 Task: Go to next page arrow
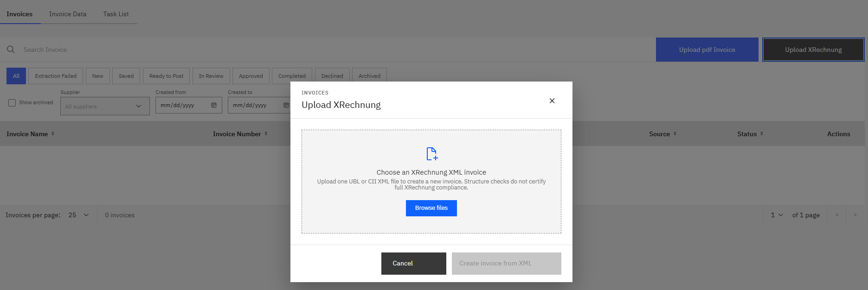(x=855, y=215)
